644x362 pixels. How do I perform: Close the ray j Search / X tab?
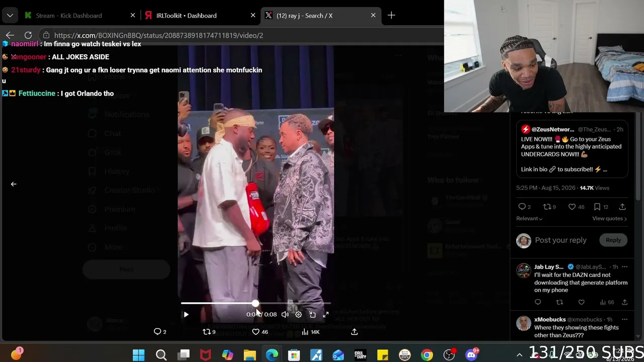click(373, 16)
